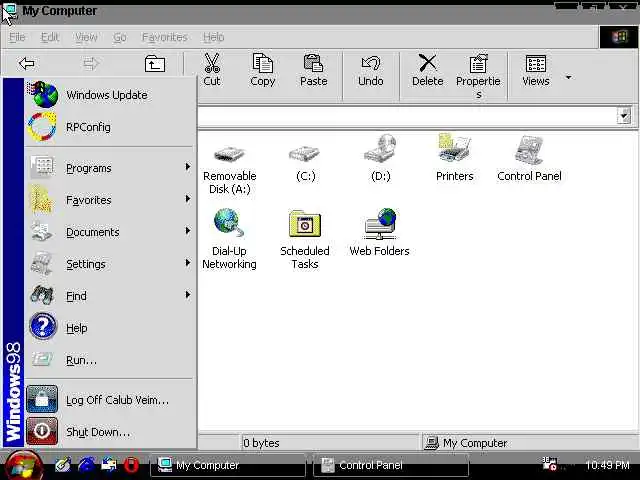This screenshot has height=480, width=640.
Task: Launch RPConfig from the Start menu
Action: pos(110,127)
